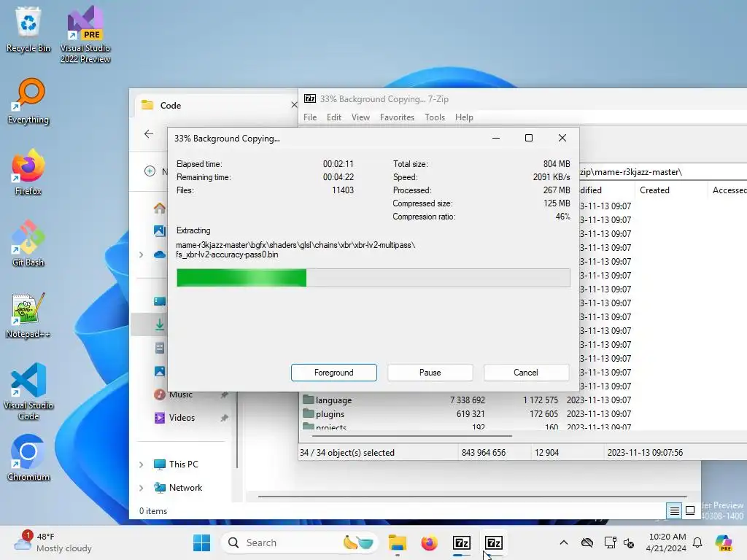The height and width of the screenshot is (560, 747).
Task: Open the 7-Zip Edit menu
Action: point(334,117)
